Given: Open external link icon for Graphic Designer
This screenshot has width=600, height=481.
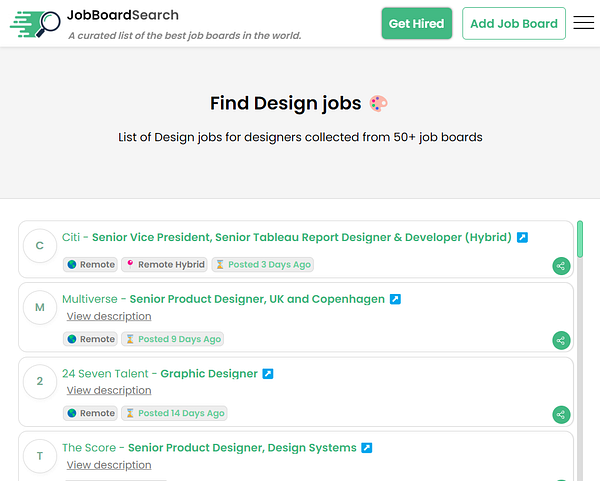Looking at the screenshot, I should coord(268,374).
